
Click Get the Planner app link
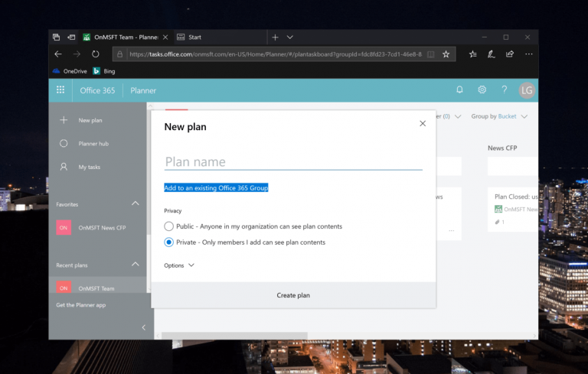81,305
